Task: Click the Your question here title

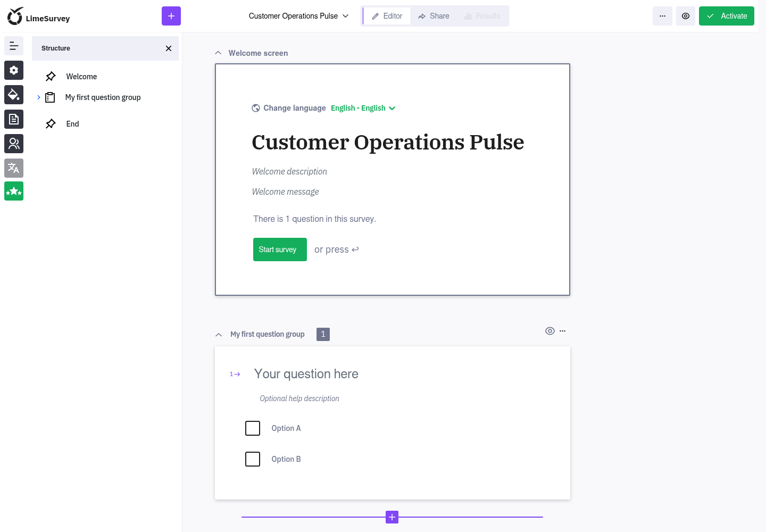Action: pos(306,374)
